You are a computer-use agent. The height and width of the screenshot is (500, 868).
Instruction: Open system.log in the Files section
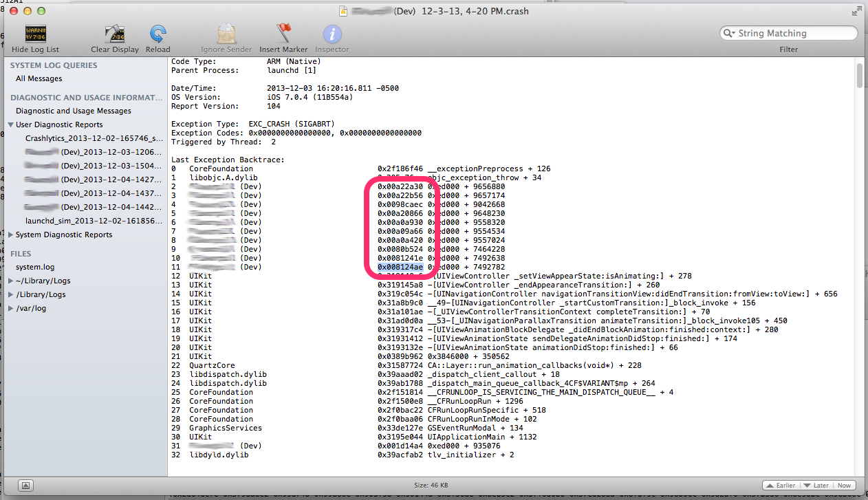pyautogui.click(x=35, y=268)
